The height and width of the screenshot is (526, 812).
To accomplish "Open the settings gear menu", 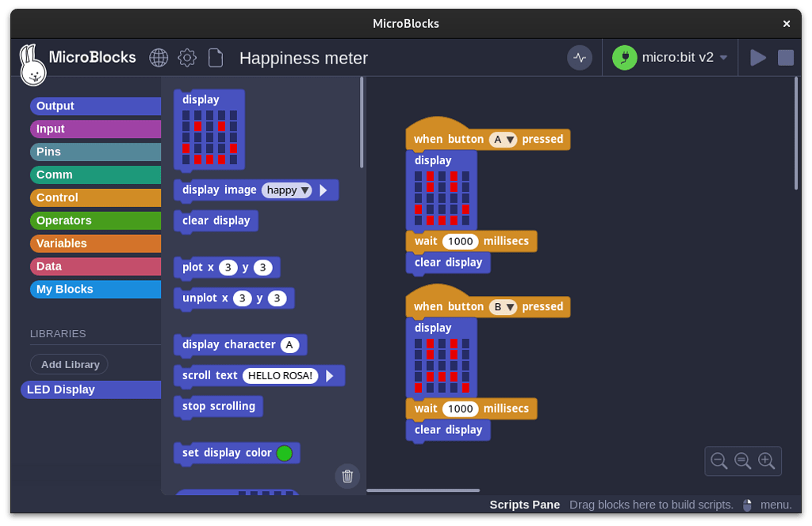I will 187,58.
